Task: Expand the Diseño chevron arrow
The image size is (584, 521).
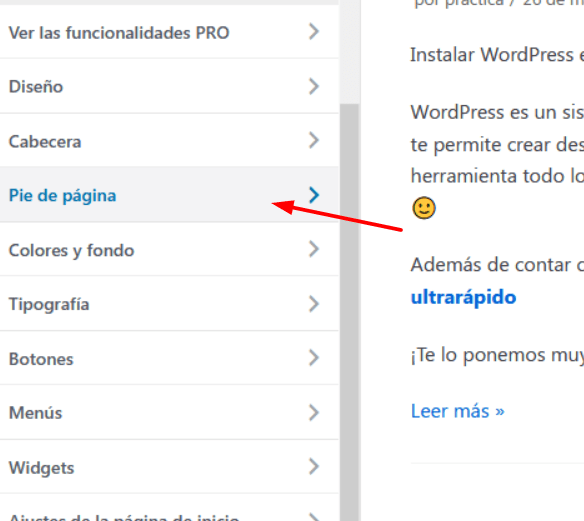Action: [314, 86]
